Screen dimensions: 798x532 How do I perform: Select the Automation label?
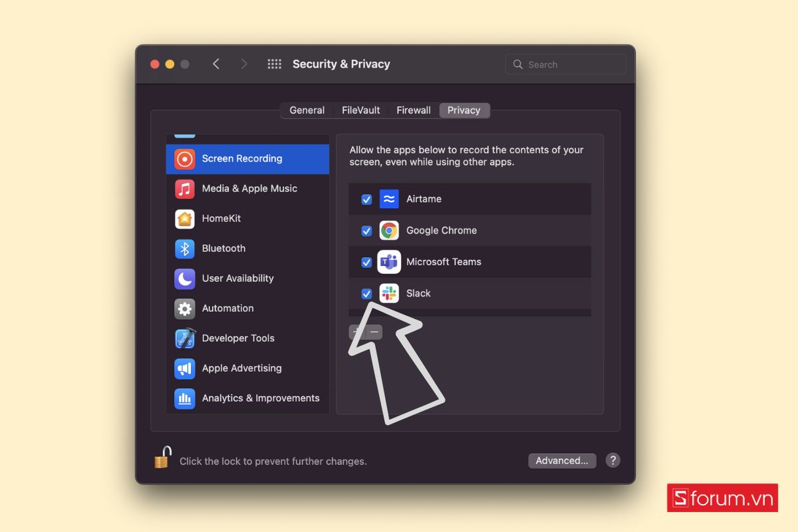tap(228, 308)
